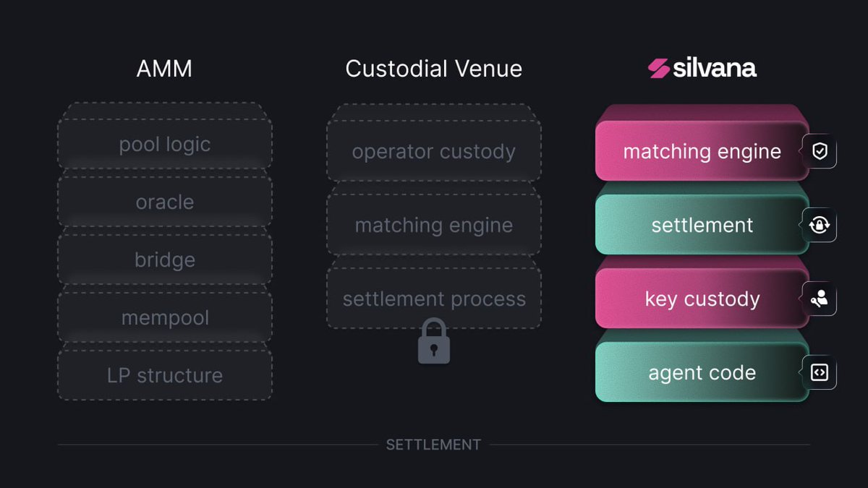Click the pool logic box
Viewport: 868px width, 488px height.
coord(165,143)
